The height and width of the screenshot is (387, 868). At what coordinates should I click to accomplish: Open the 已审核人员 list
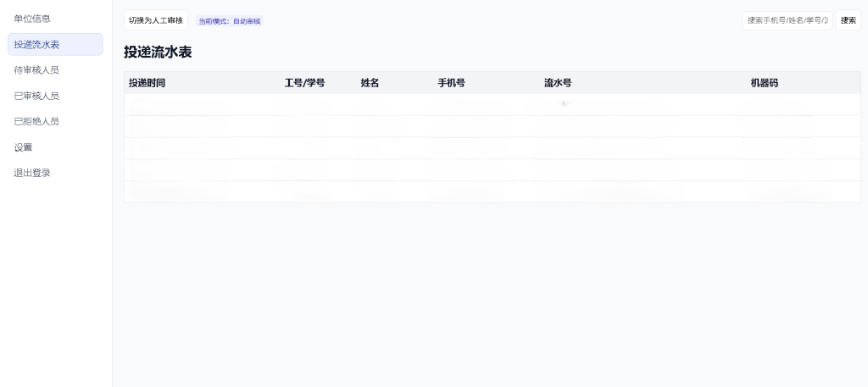[36, 96]
